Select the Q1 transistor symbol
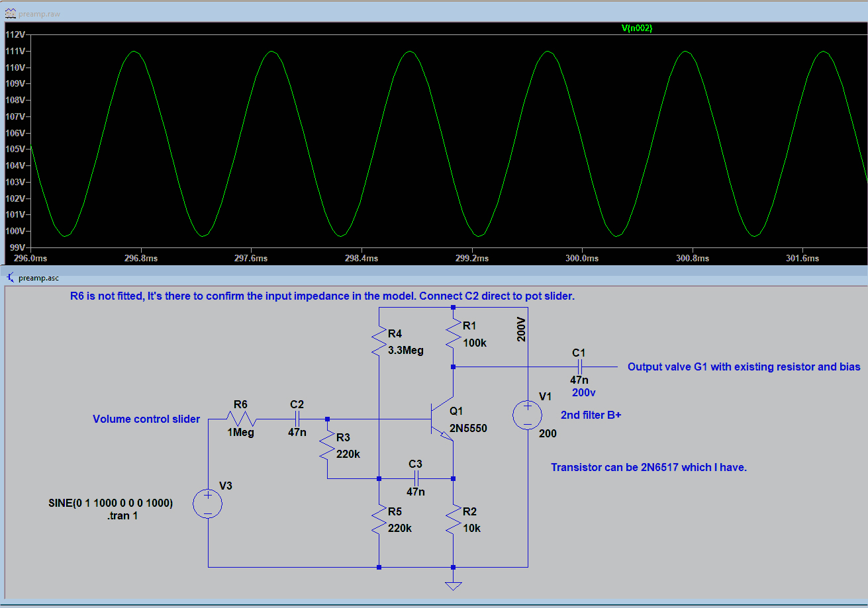Image resolution: width=868 pixels, height=608 pixels. [442, 419]
